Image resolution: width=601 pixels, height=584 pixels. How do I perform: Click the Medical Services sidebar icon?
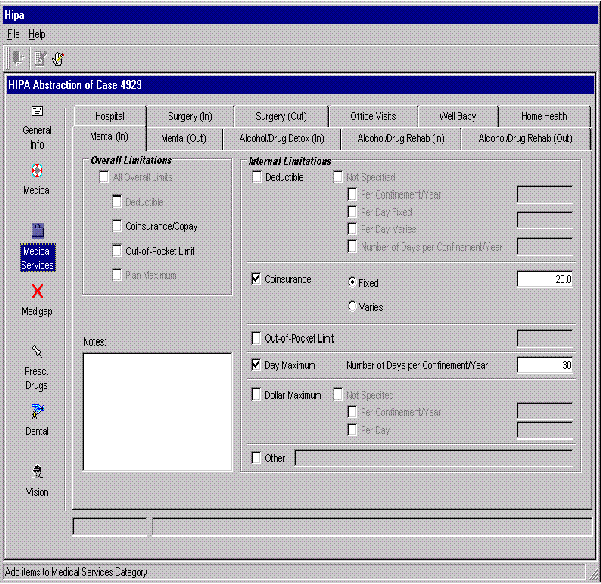click(x=37, y=232)
